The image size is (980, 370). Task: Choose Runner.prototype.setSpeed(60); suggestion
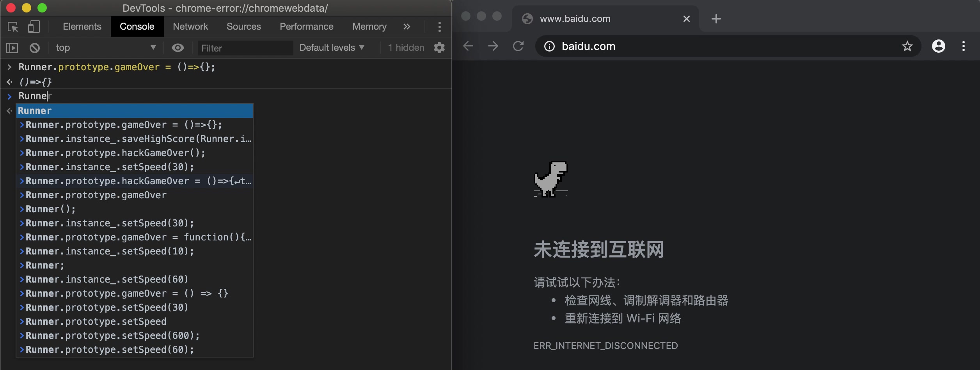(x=135, y=350)
